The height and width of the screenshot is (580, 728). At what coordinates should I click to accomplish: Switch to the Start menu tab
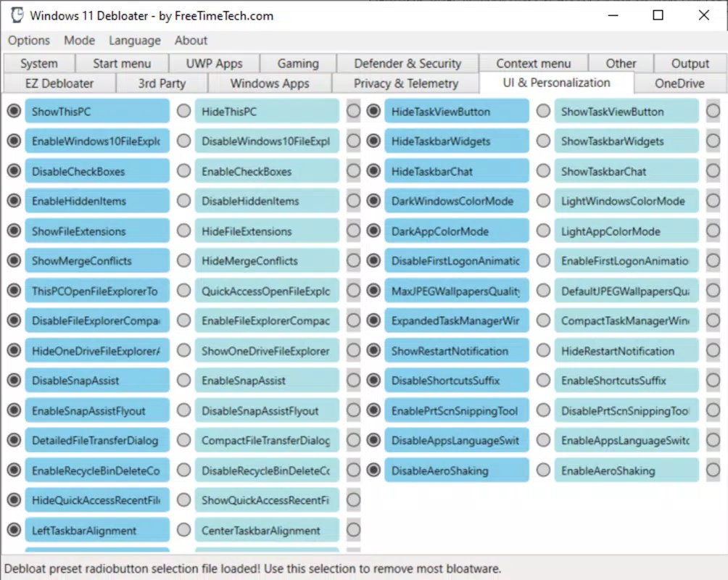122,63
